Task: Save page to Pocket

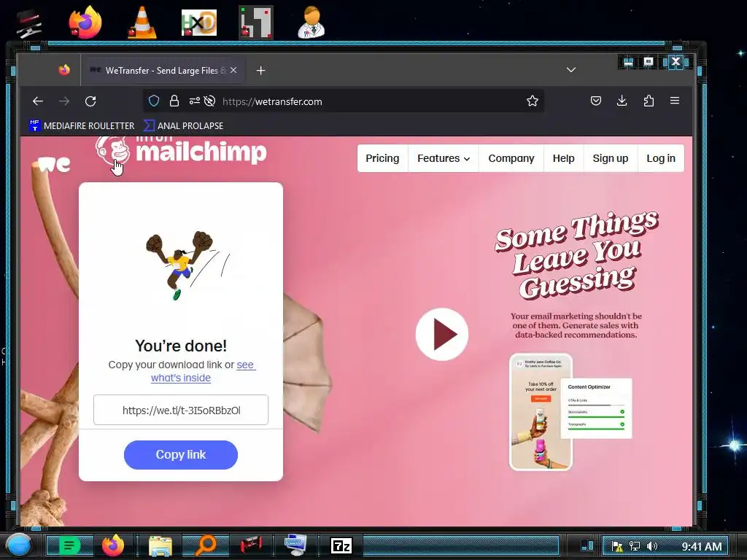Action: 595,101
